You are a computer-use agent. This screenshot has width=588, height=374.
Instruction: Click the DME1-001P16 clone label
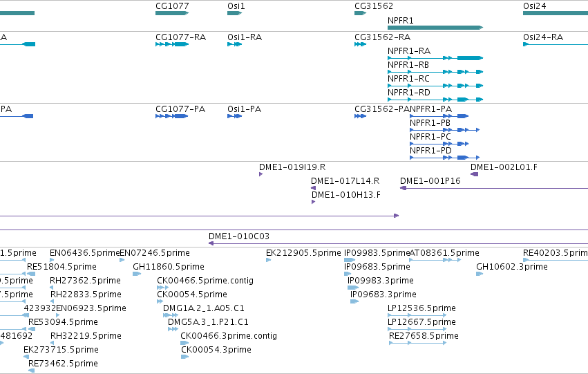(x=430, y=181)
